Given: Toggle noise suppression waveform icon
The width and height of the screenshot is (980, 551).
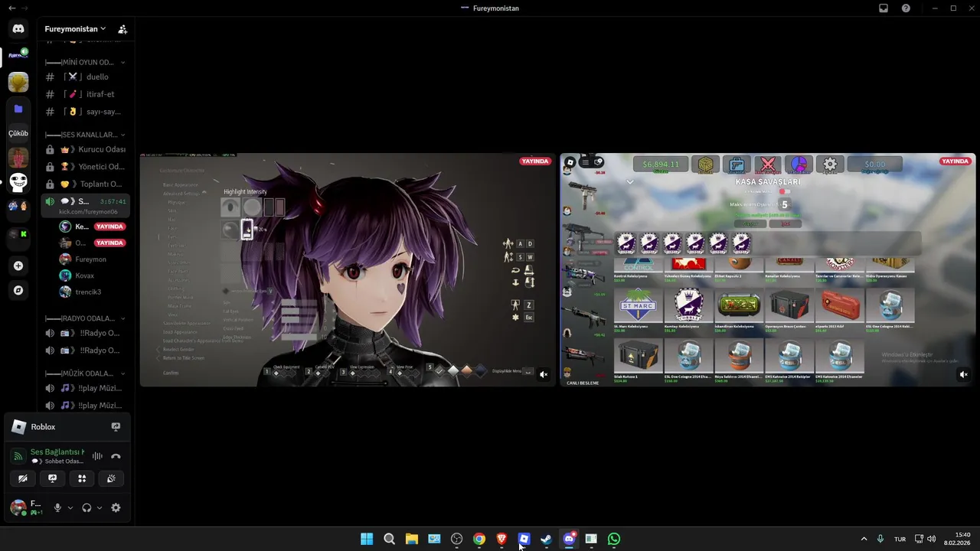Looking at the screenshot, I should pyautogui.click(x=97, y=456).
